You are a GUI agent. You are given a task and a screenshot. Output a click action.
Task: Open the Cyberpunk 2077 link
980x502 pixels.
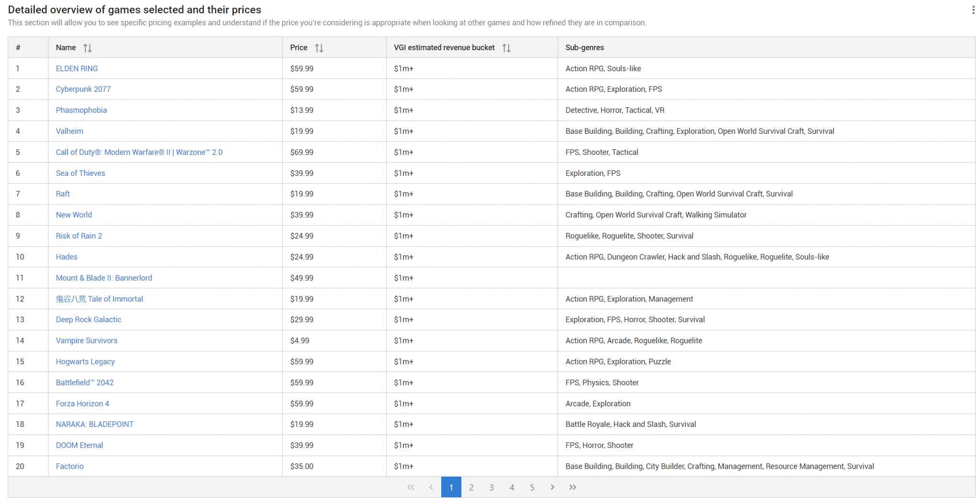(83, 89)
